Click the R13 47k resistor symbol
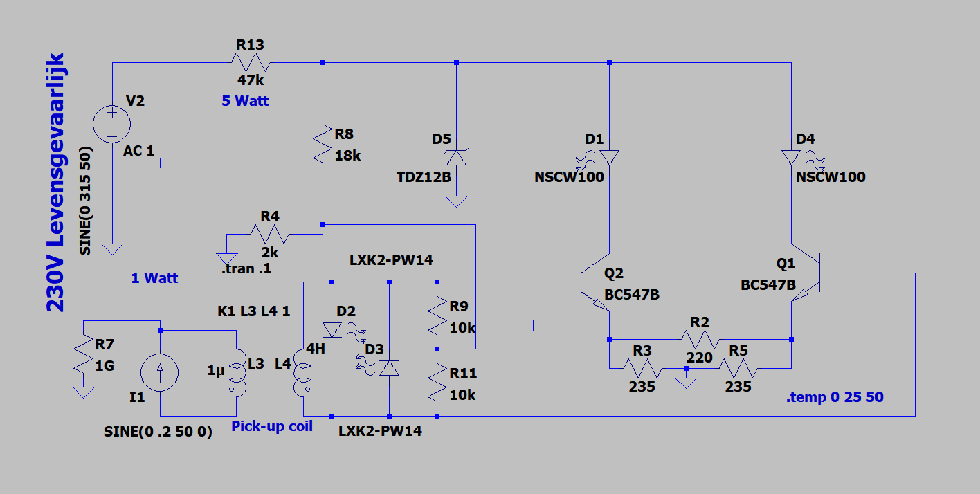The width and height of the screenshot is (980, 494). (251, 63)
